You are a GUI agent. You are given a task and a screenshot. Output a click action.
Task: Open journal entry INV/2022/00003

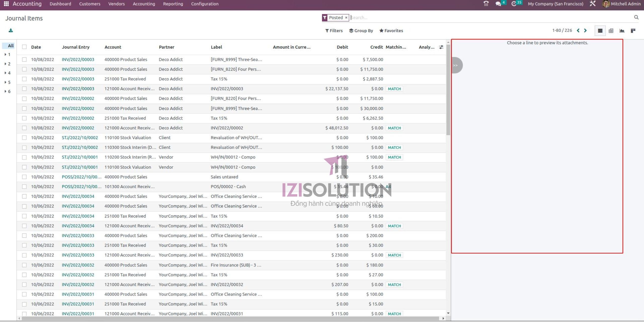click(x=78, y=59)
